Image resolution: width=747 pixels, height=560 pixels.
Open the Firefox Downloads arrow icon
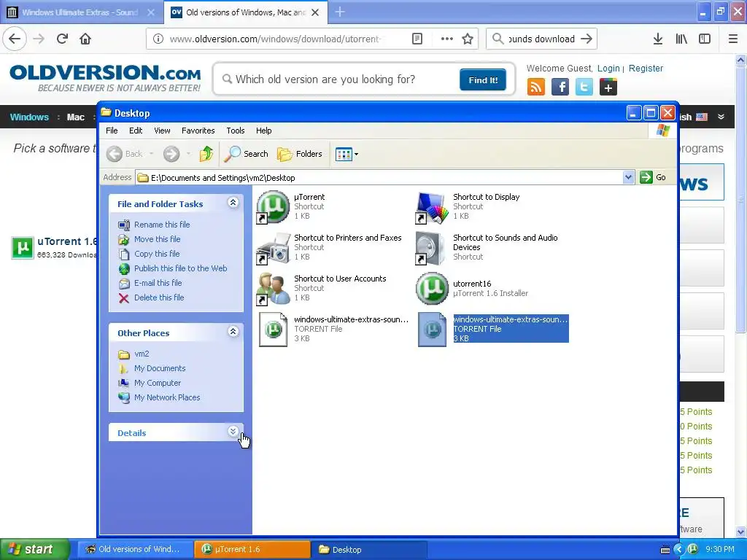point(658,39)
